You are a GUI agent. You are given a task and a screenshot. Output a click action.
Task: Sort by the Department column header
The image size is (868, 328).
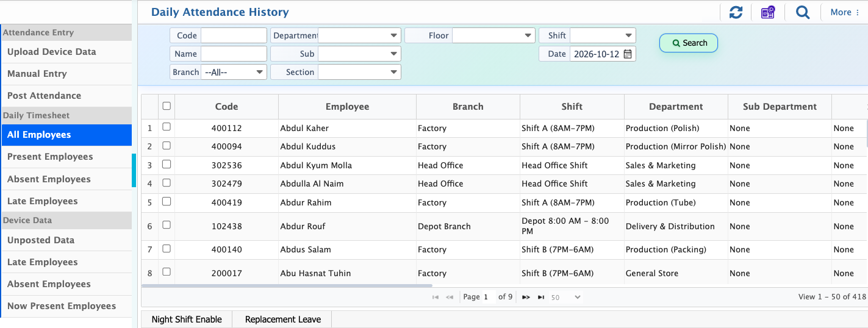[x=676, y=107]
